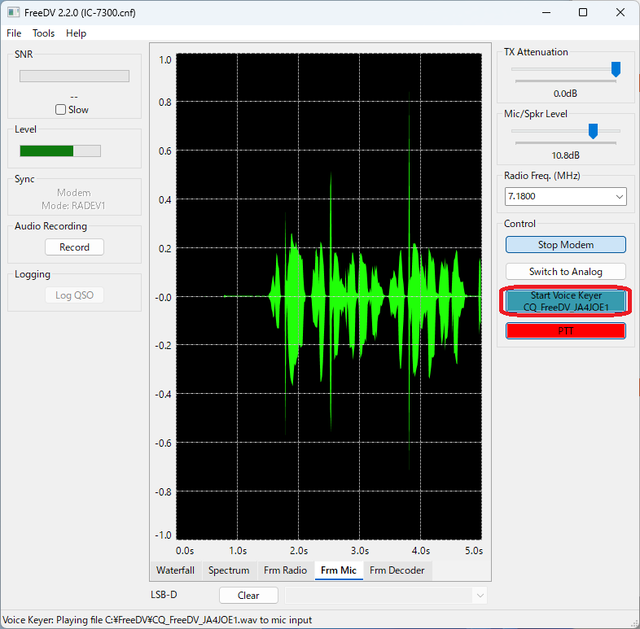
Task: Click the SNR gauge bar
Action: 74,76
